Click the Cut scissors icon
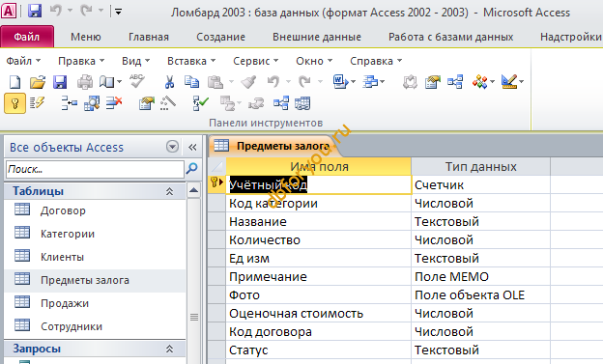 [x=169, y=81]
